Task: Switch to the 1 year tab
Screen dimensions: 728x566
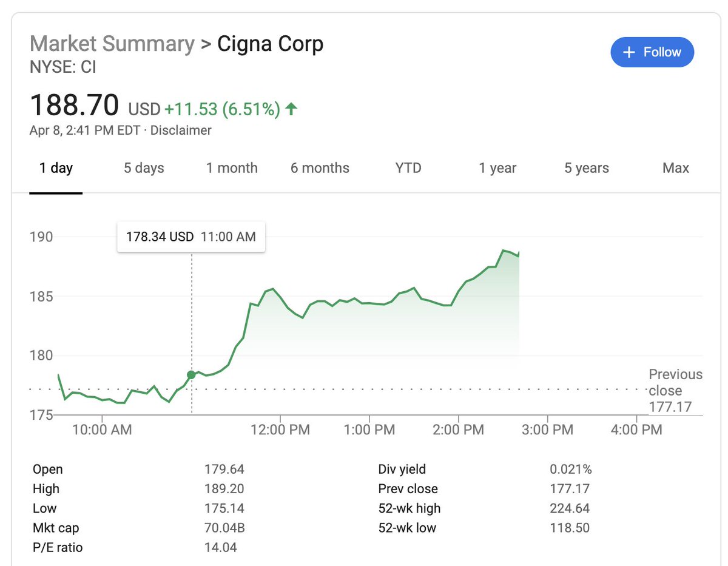Action: point(497,168)
